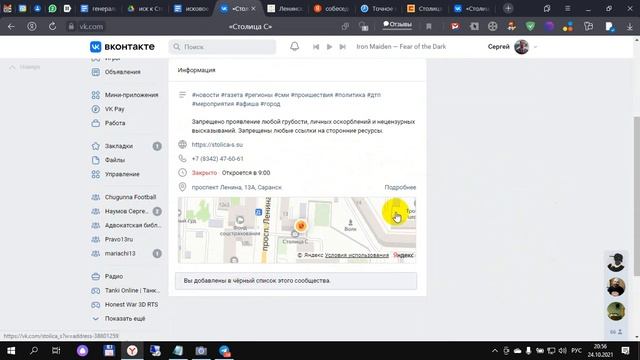The height and width of the screenshot is (360, 640).
Task: Click the Отзывы button in browser bar
Action: tap(397, 24)
